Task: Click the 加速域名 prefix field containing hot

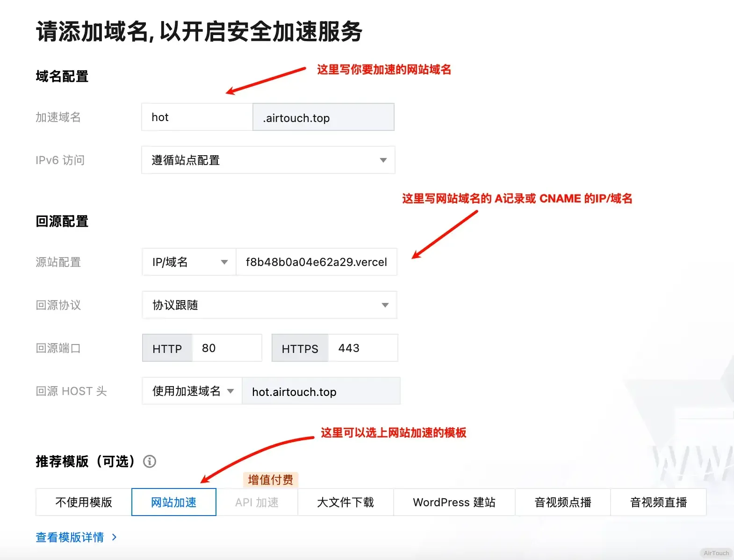Action: coord(197,117)
